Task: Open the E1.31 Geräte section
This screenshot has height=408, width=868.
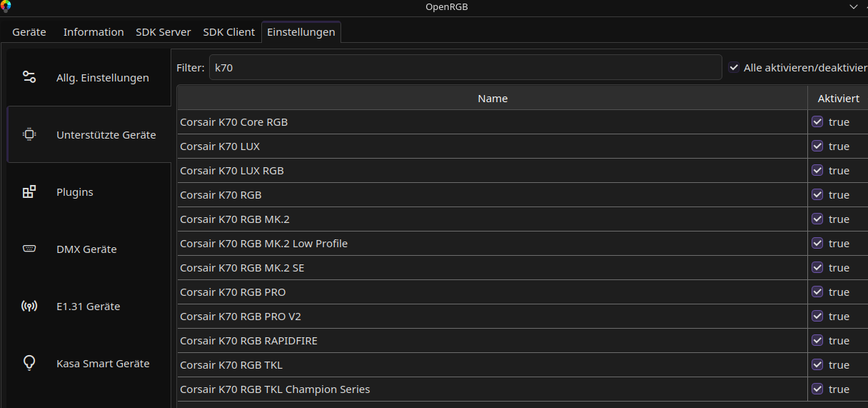Action: click(89, 306)
